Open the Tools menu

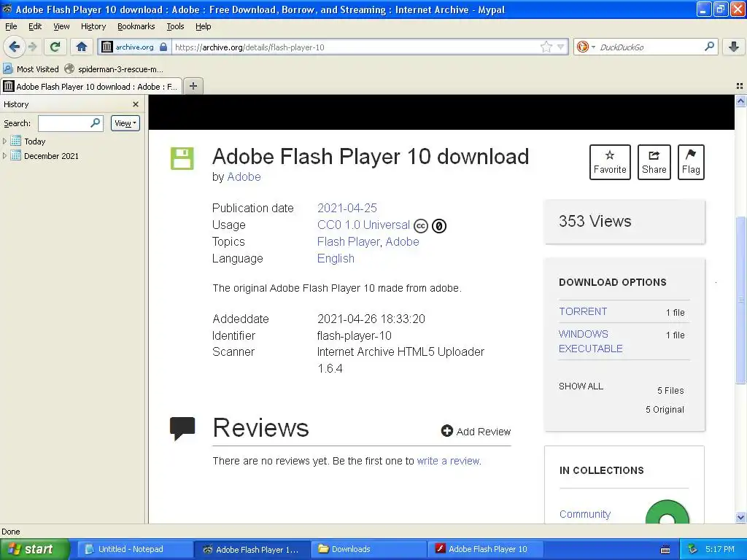(x=175, y=26)
